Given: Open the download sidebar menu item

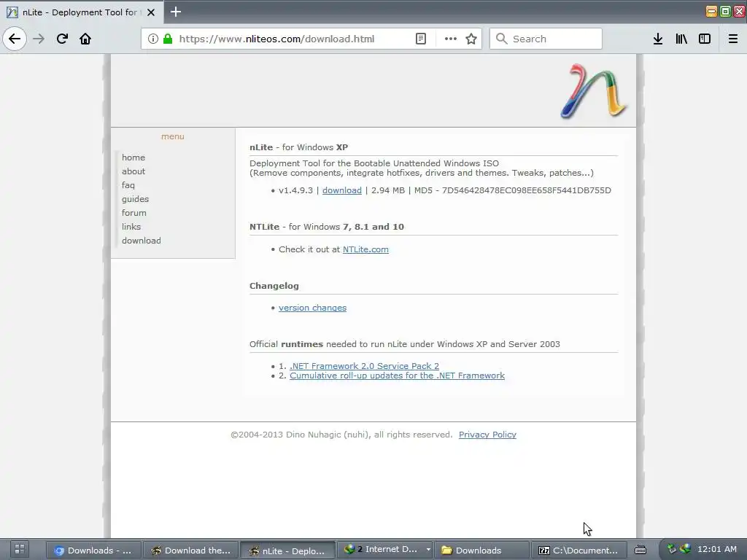Looking at the screenshot, I should click(x=141, y=241).
